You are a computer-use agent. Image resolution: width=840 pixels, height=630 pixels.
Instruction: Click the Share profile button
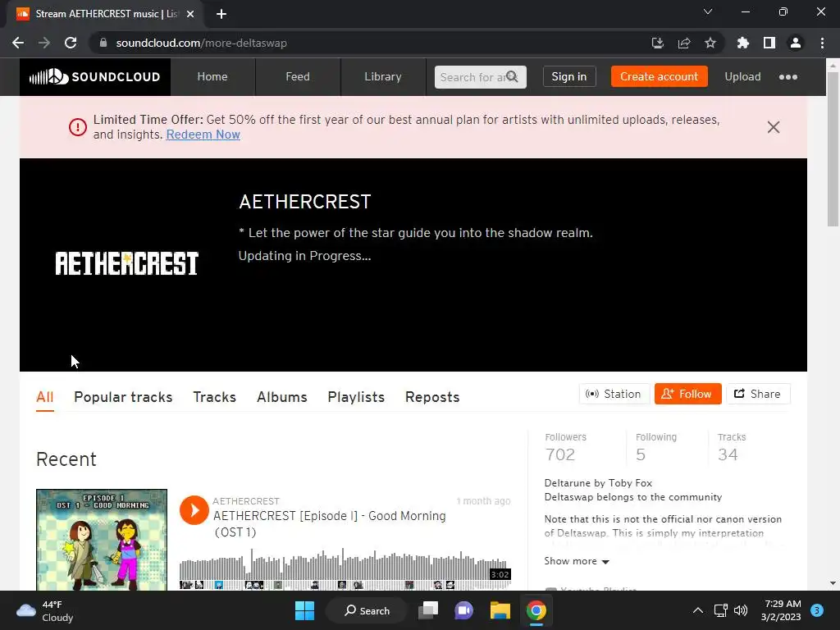[758, 394]
